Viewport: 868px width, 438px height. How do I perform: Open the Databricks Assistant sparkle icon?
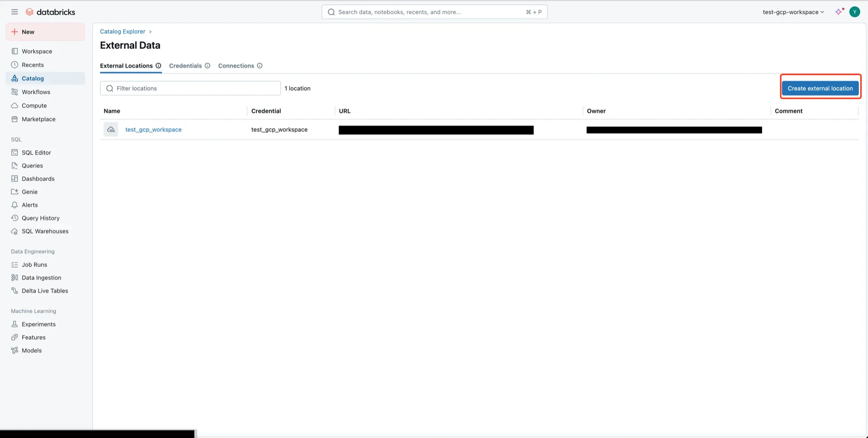point(840,12)
